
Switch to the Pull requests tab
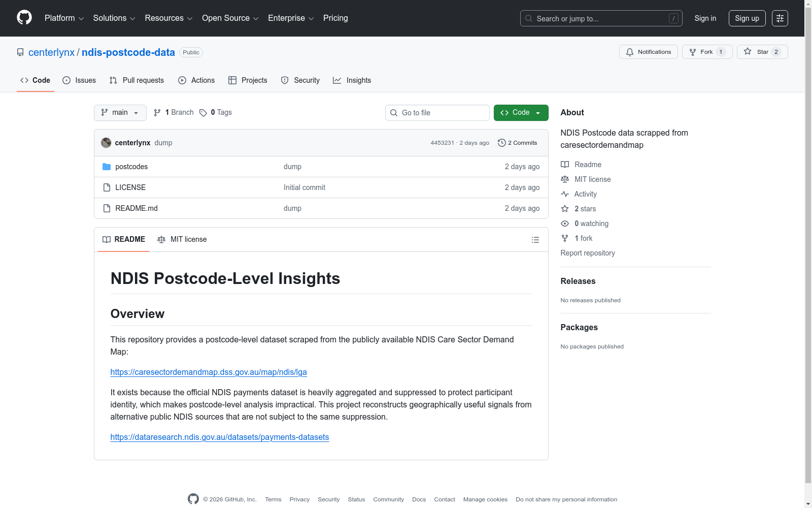(x=137, y=80)
